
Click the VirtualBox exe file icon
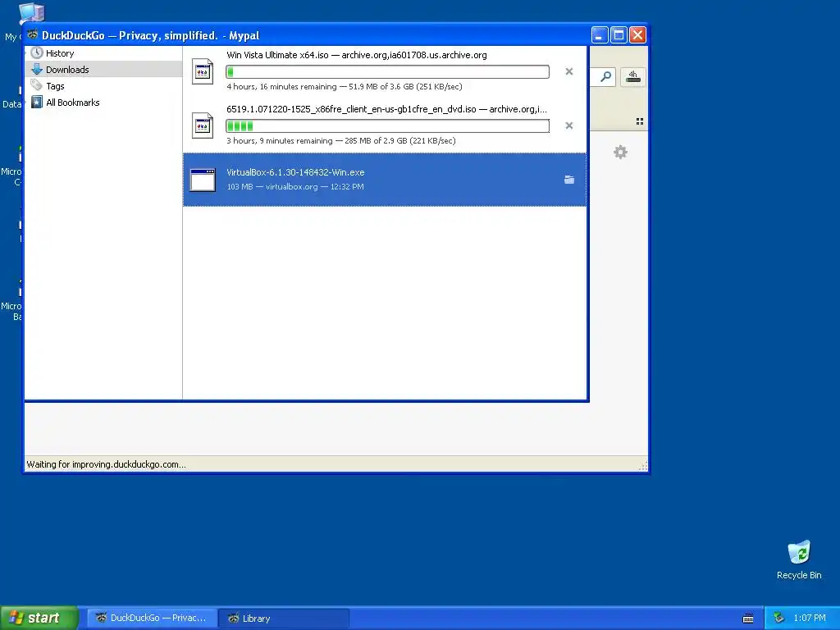click(203, 180)
